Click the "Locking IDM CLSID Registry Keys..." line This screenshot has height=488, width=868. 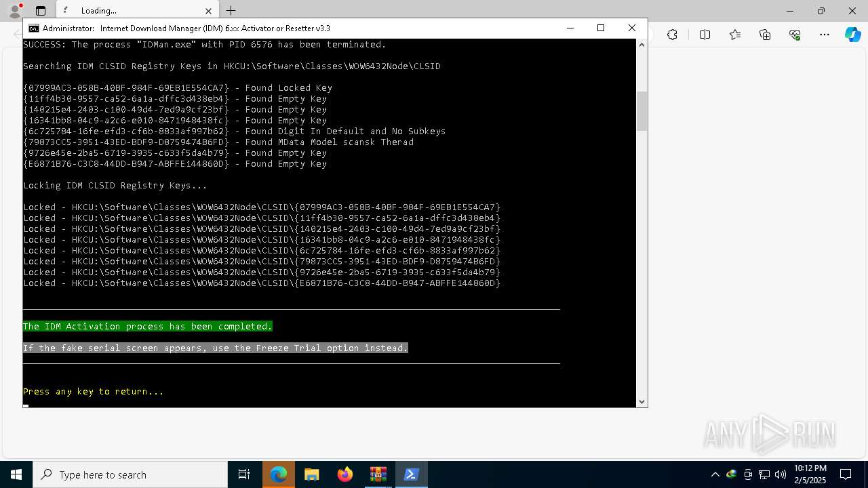115,185
